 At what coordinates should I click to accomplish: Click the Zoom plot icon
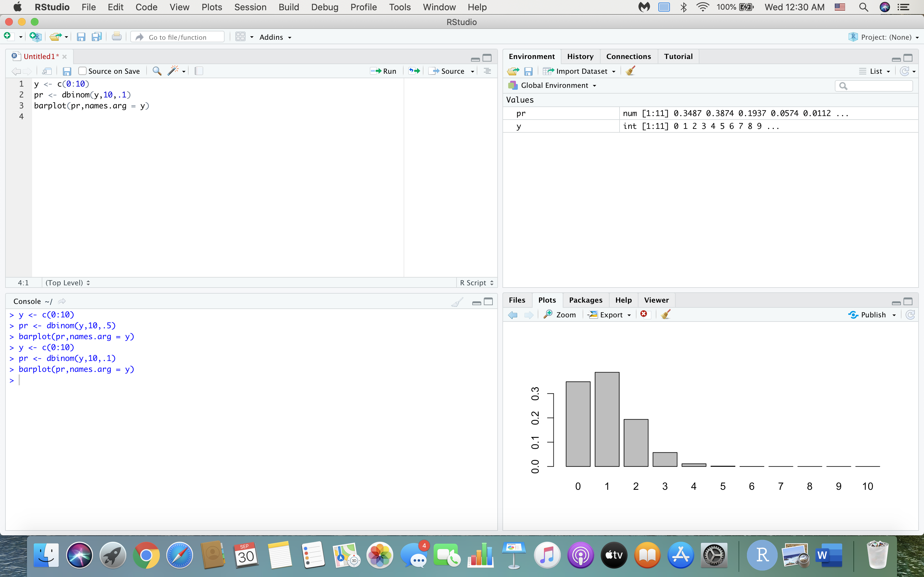tap(560, 314)
